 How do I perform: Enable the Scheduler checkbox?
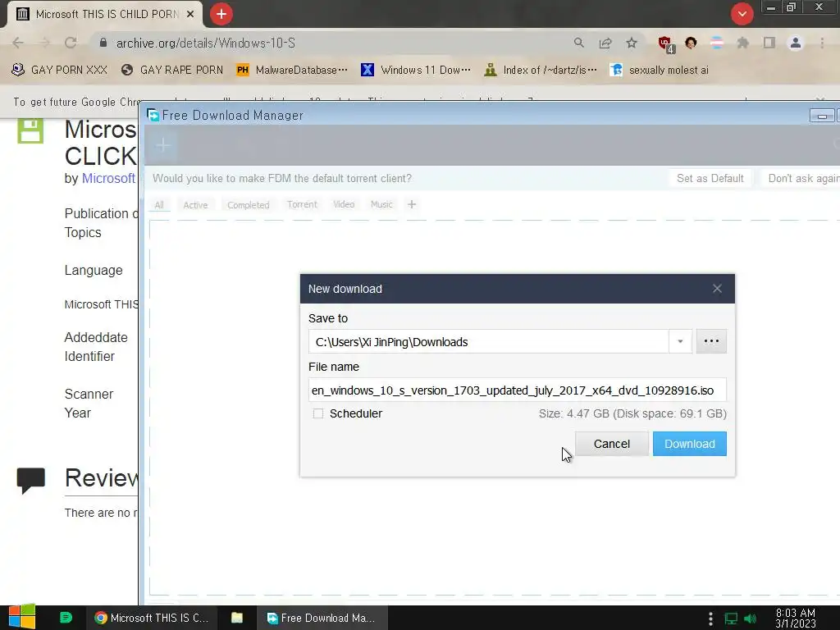(318, 413)
